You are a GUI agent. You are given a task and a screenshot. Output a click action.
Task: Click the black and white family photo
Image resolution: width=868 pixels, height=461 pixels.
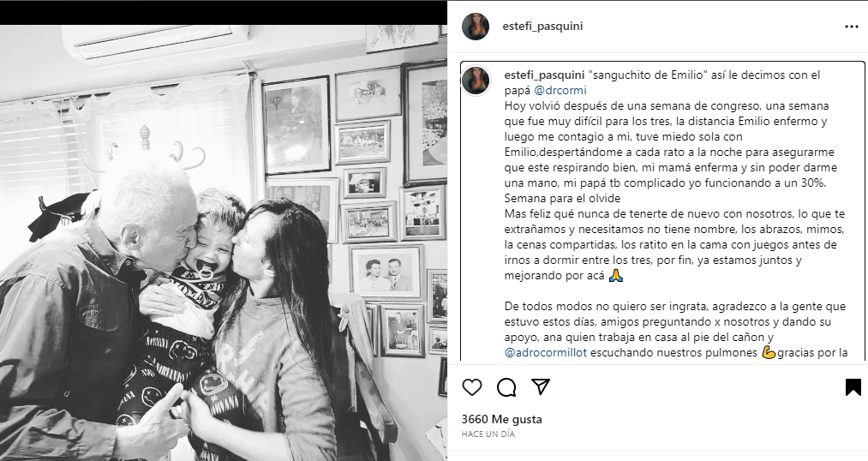(x=224, y=242)
